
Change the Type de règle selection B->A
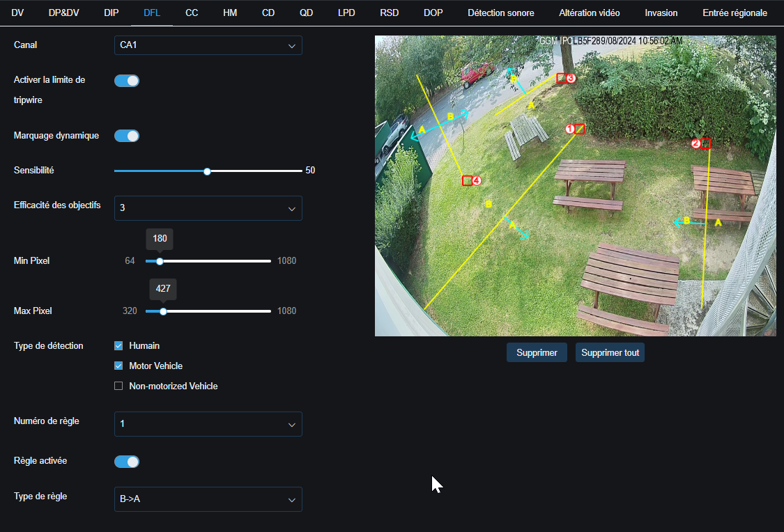[208, 499]
